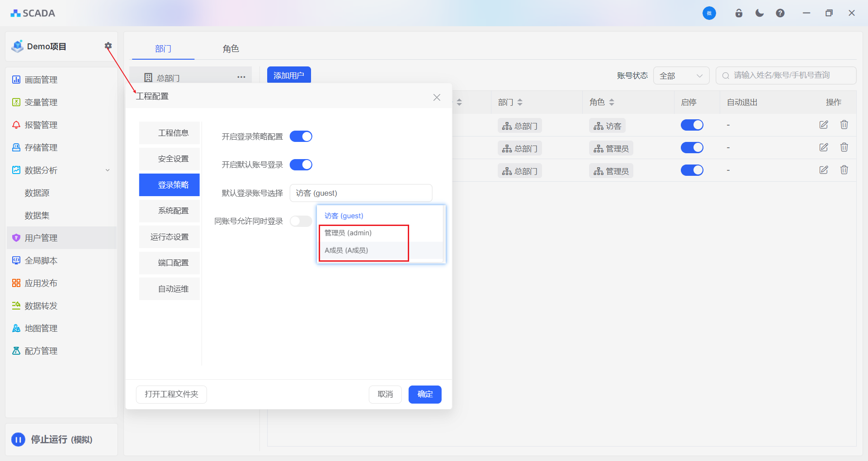Click delete trash icon for last user row

844,170
